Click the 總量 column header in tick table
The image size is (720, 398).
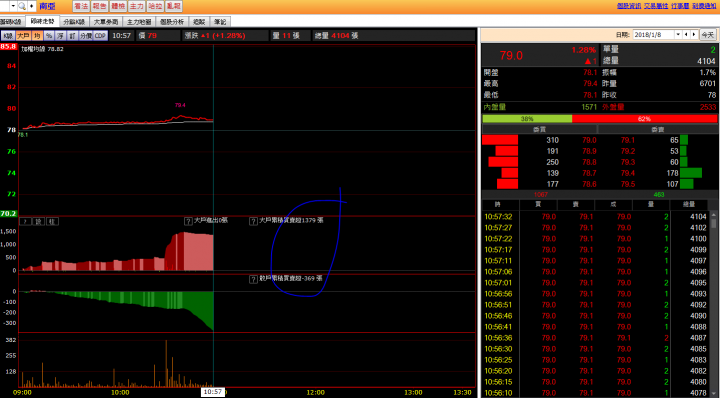point(689,205)
